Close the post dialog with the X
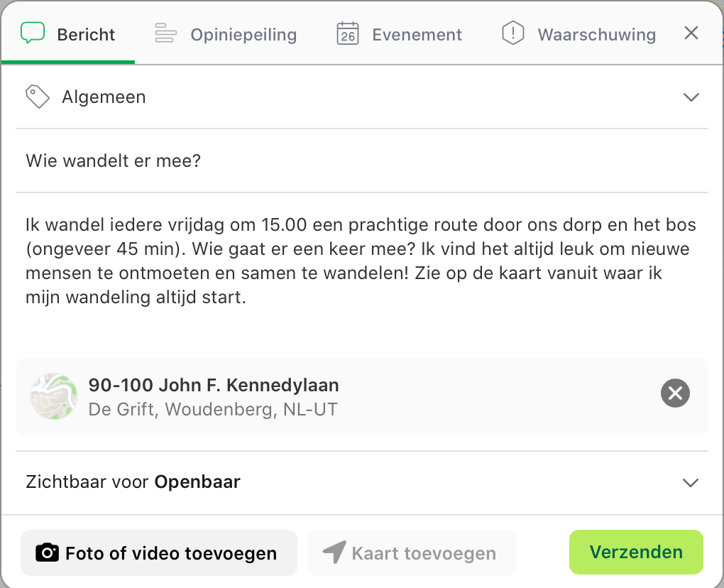 coord(691,33)
